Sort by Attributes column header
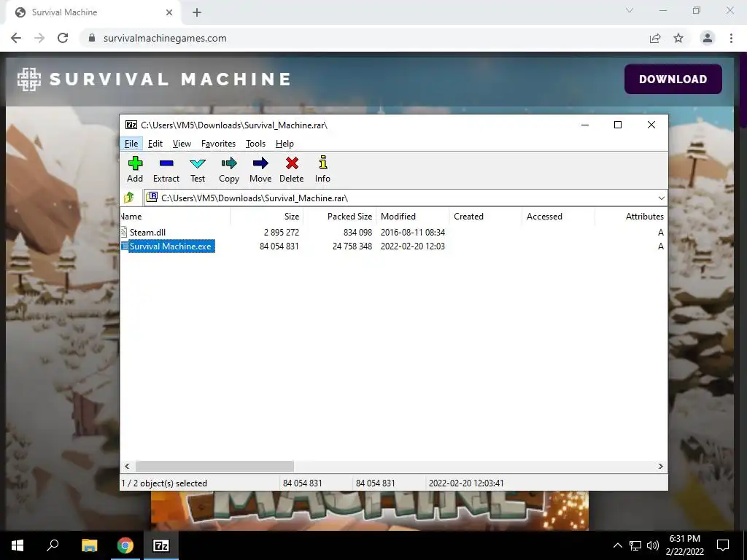Viewport: 747px width, 560px height. click(631, 216)
